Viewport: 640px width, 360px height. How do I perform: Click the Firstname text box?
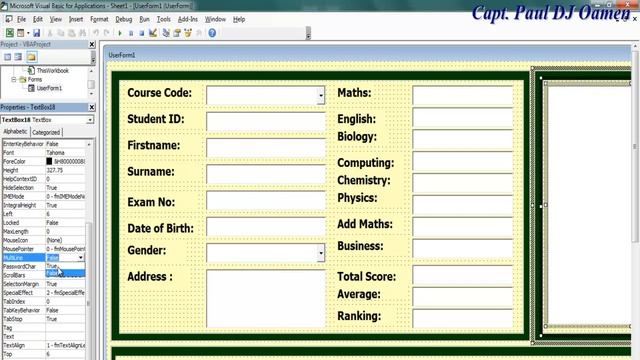point(266,148)
